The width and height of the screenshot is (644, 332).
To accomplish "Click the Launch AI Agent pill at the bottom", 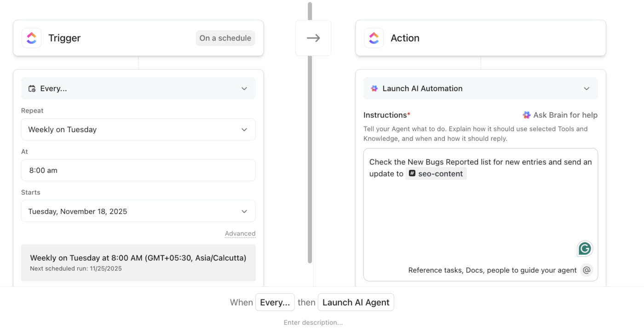I will coord(356,302).
